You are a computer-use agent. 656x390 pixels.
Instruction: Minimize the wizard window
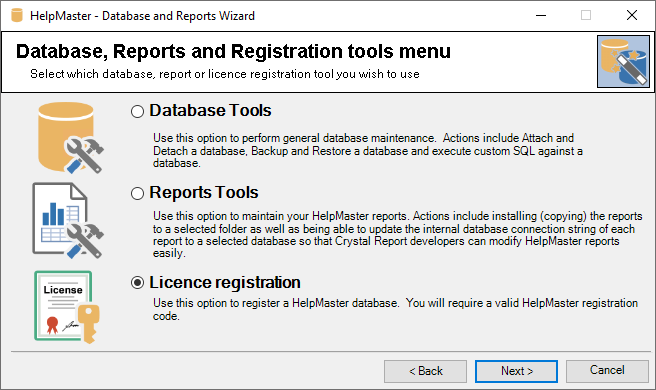click(x=541, y=15)
